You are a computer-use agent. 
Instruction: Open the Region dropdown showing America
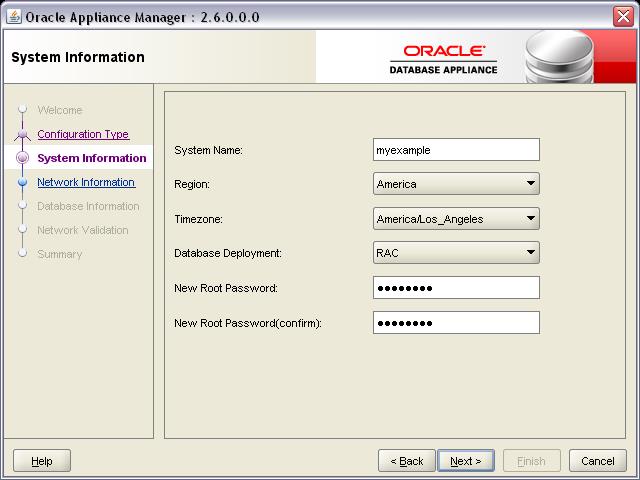[456, 184]
